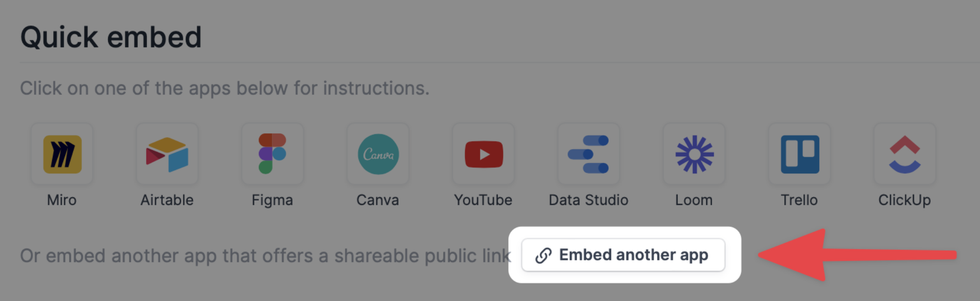Select the ClickUp label text
The image size is (980, 301).
pyautogui.click(x=904, y=200)
